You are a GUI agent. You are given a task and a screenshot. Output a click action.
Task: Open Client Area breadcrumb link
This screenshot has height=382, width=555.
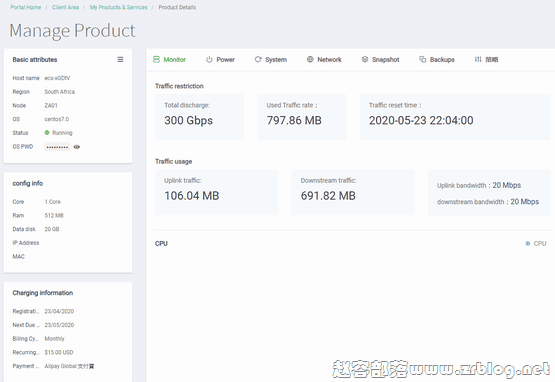click(65, 7)
